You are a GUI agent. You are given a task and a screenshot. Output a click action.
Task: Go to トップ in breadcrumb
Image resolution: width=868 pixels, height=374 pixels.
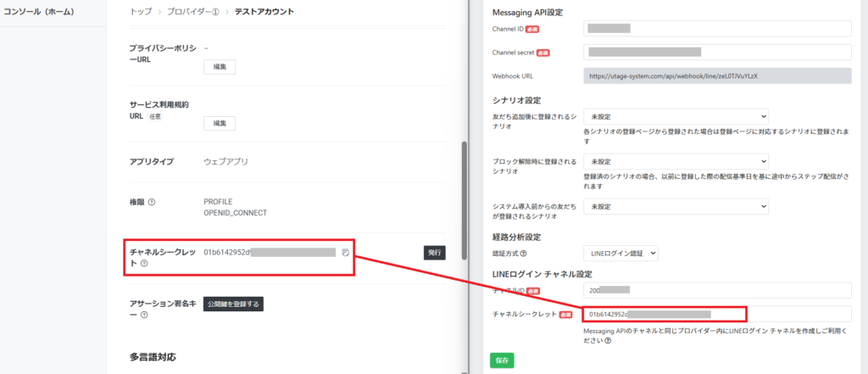pos(141,12)
